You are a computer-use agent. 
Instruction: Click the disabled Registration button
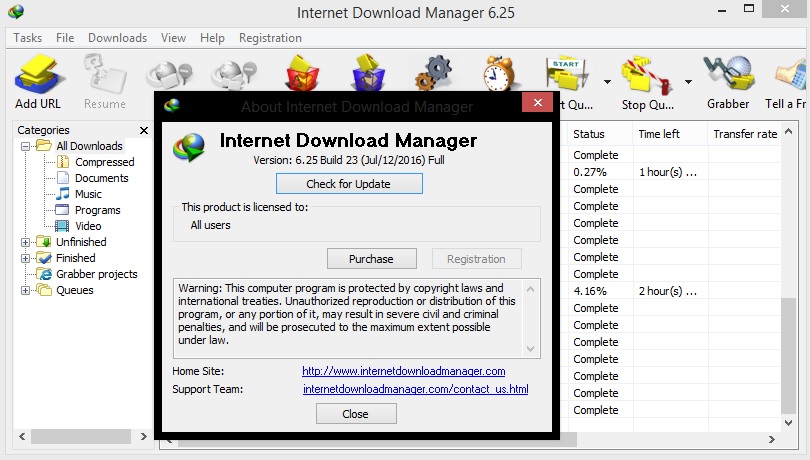pos(476,258)
